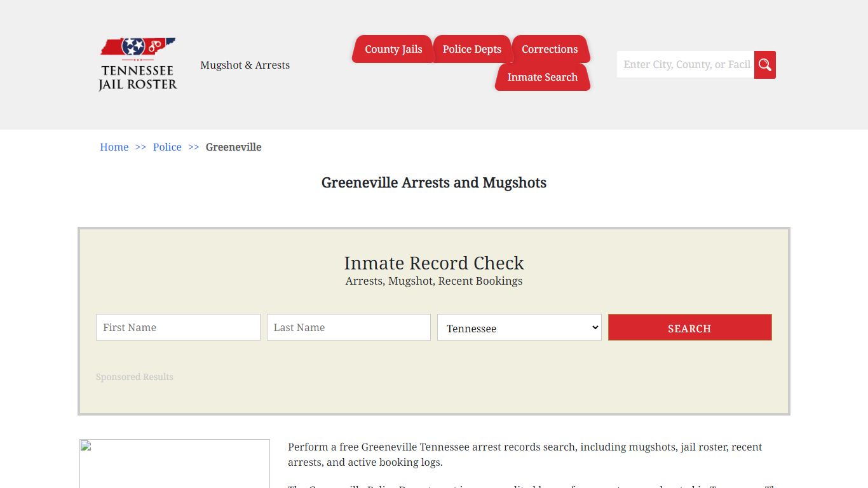Open the Inmate Search tab

(x=542, y=77)
